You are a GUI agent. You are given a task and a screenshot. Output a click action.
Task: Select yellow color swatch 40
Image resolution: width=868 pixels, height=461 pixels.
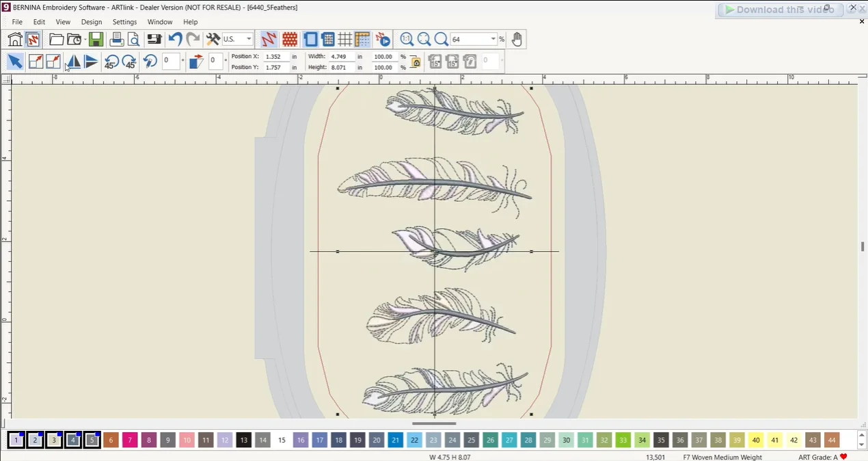tap(756, 440)
